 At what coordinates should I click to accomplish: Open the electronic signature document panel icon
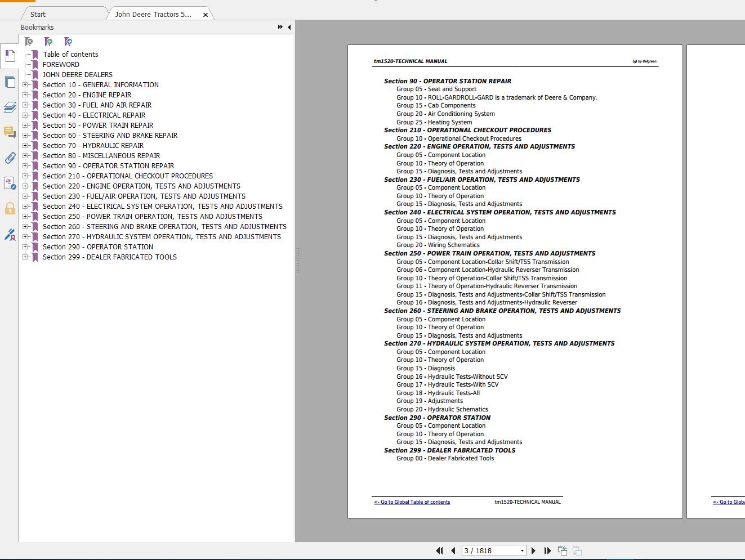[10, 183]
